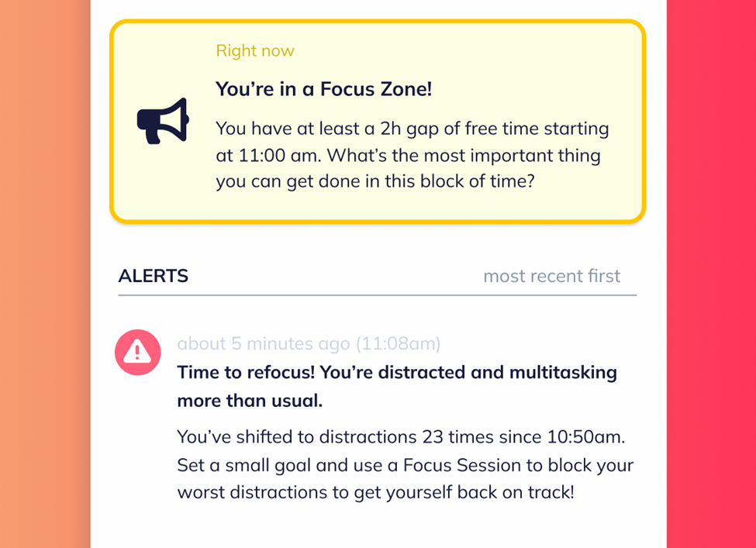
Task: Select the 'Right now' label
Action: 255,50
